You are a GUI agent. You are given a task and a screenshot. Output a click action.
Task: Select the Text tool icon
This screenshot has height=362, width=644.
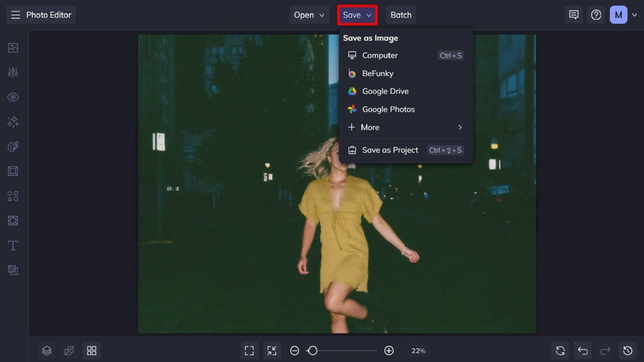pos(13,246)
